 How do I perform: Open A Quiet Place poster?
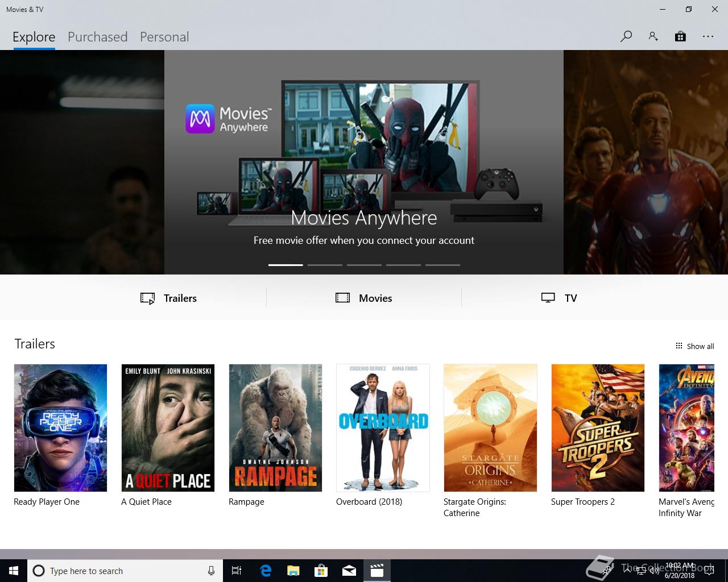168,428
